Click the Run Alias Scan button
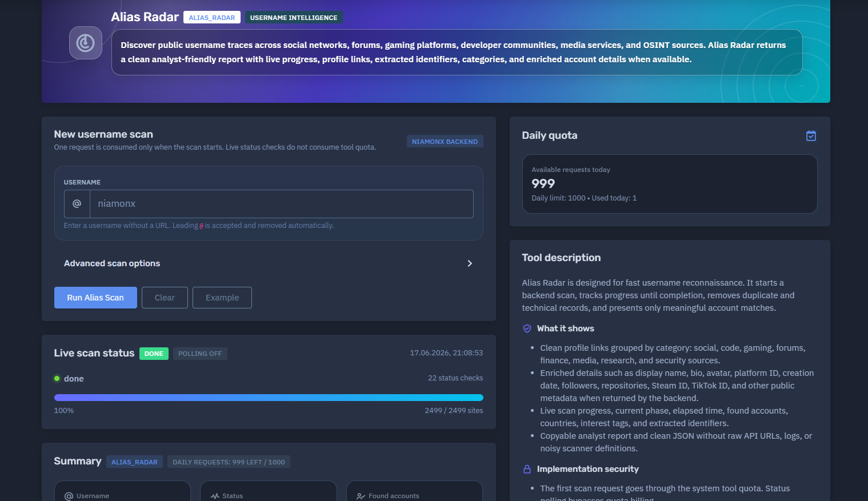868x501 pixels. click(x=95, y=298)
